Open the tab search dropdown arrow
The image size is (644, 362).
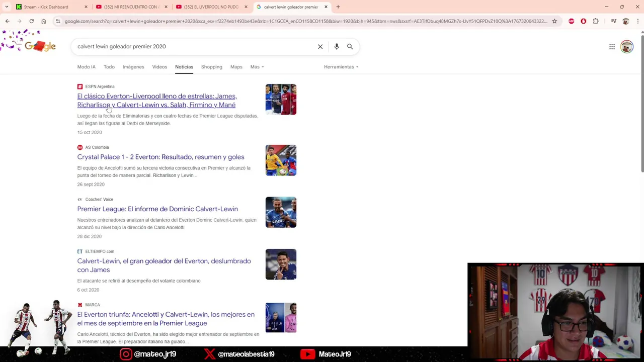coord(7,7)
